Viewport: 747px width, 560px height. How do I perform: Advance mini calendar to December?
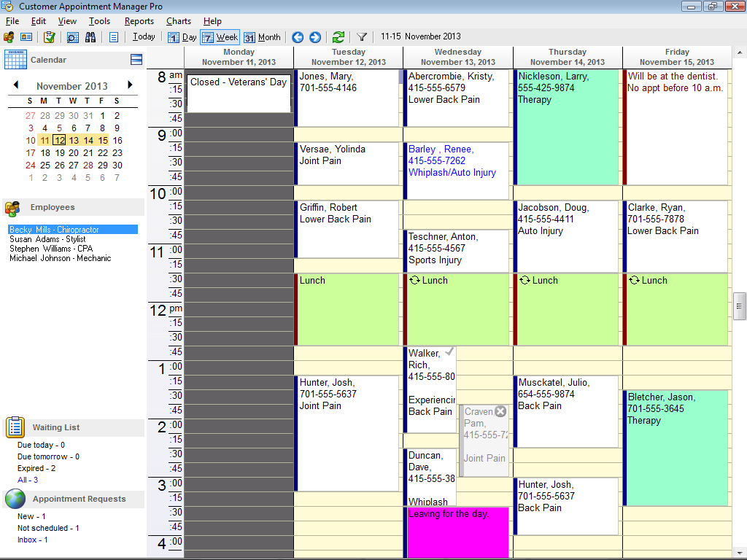130,85
